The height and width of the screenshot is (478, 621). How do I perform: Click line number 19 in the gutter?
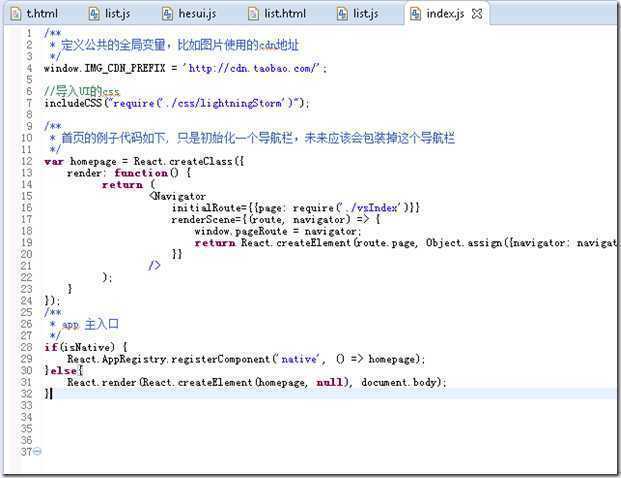(x=27, y=243)
